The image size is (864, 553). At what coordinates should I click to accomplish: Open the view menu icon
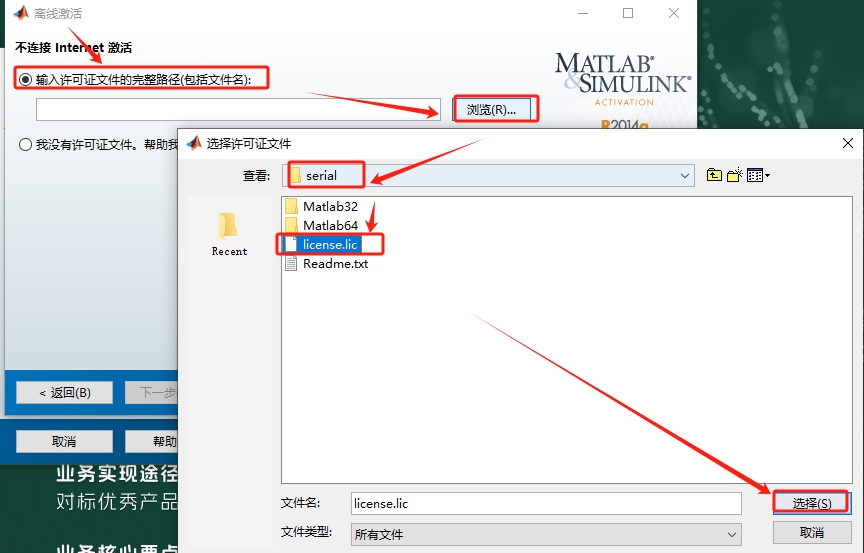coord(758,175)
